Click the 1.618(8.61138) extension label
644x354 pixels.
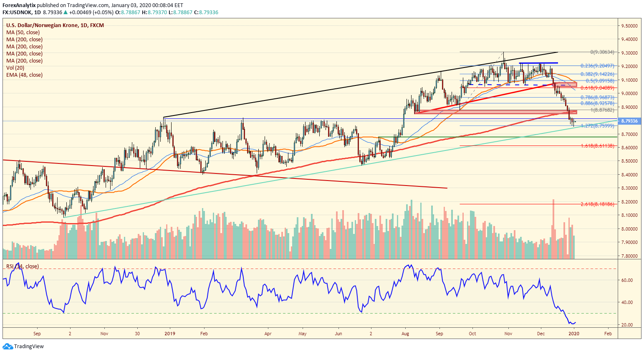coord(597,146)
